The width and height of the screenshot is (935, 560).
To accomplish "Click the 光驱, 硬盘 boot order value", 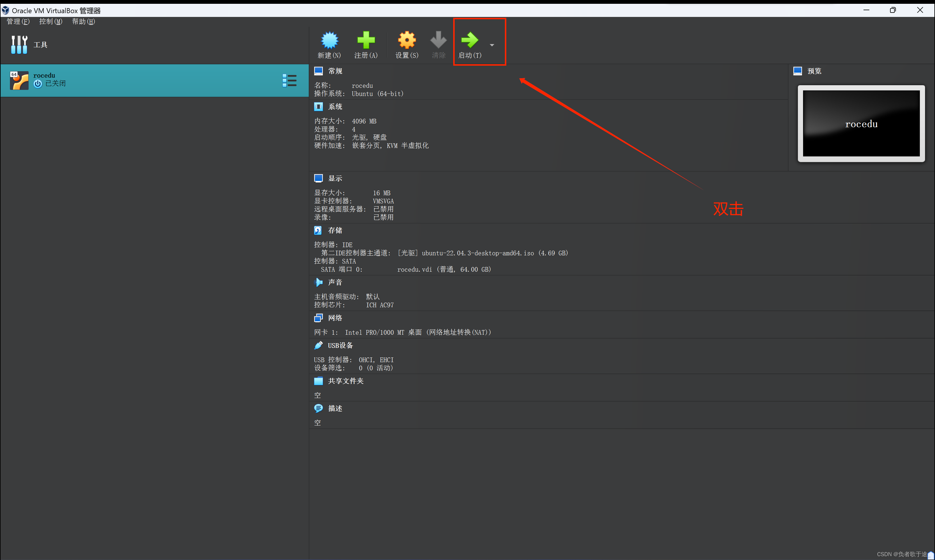I will (x=369, y=137).
